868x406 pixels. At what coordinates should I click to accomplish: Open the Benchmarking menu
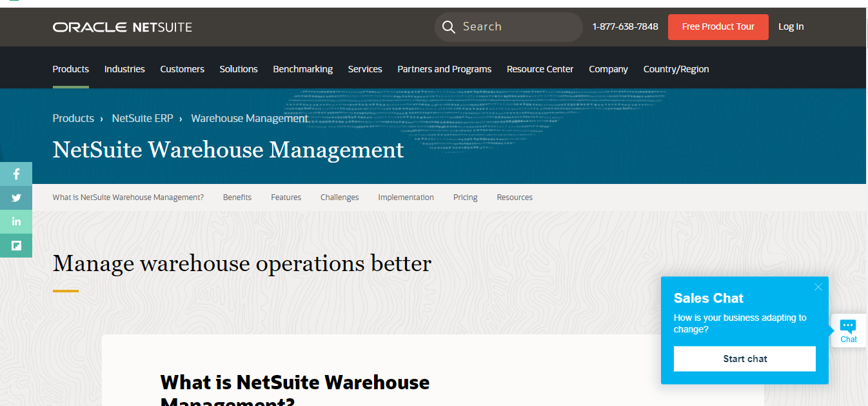coord(303,69)
